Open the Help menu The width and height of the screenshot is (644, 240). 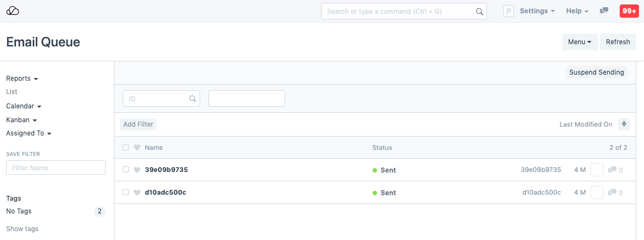(577, 11)
